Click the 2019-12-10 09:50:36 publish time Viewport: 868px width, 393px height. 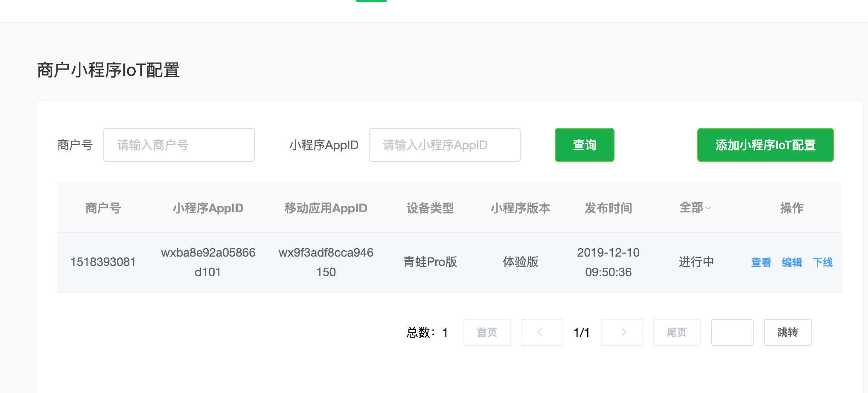pyautogui.click(x=609, y=262)
